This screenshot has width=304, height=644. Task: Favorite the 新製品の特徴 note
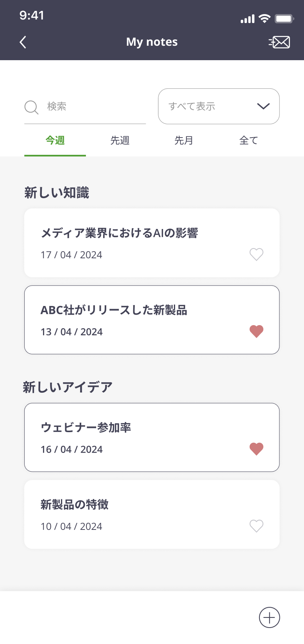click(256, 526)
